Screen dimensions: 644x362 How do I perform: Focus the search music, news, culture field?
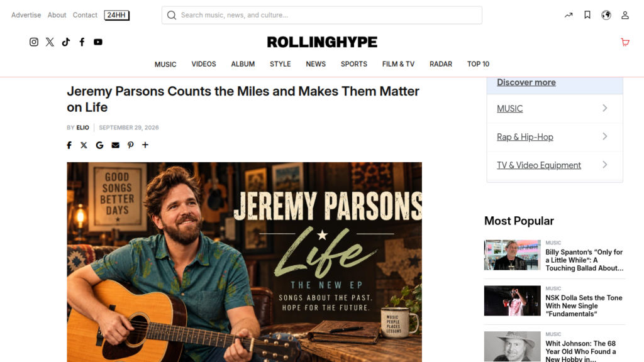(x=322, y=15)
